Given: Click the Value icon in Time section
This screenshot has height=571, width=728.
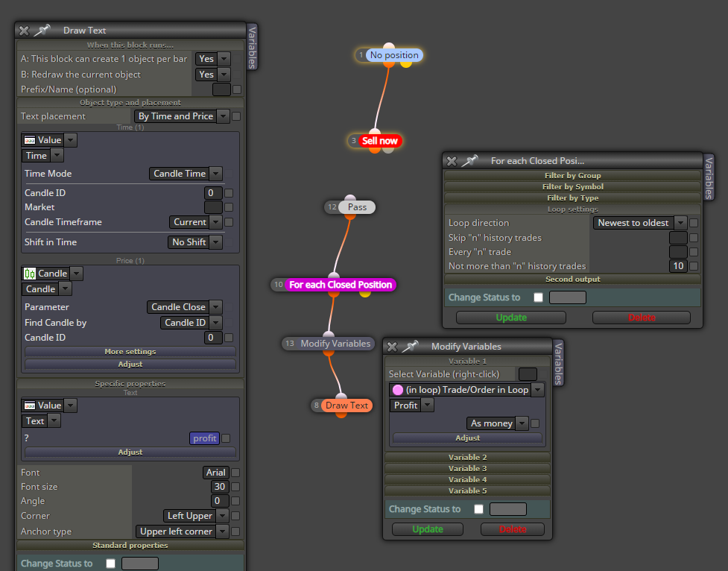Looking at the screenshot, I should pyautogui.click(x=30, y=140).
